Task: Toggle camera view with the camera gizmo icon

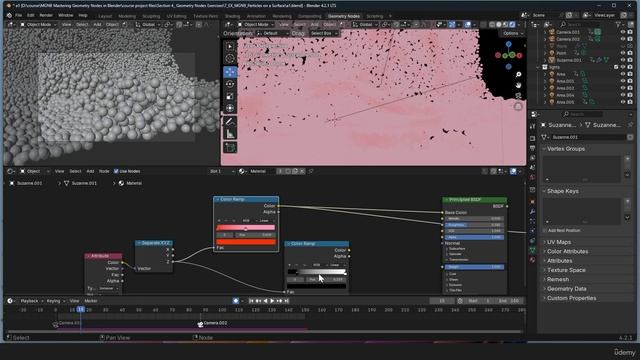Action: [518, 96]
